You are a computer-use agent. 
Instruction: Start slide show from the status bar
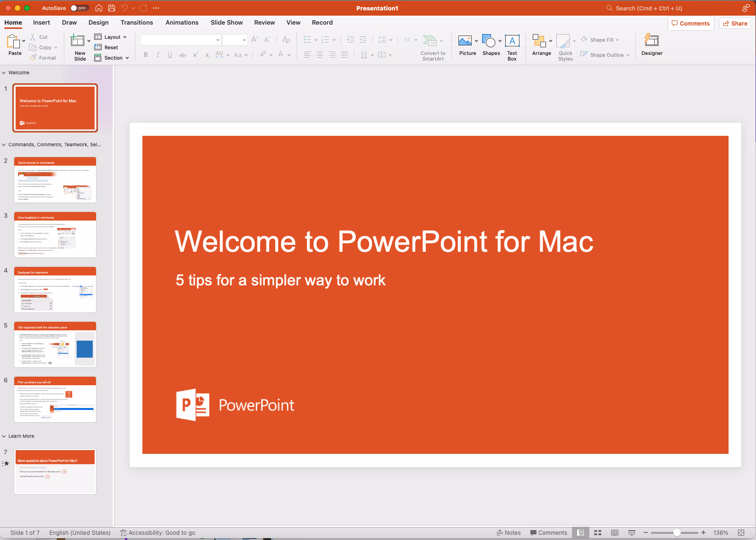[x=632, y=532]
